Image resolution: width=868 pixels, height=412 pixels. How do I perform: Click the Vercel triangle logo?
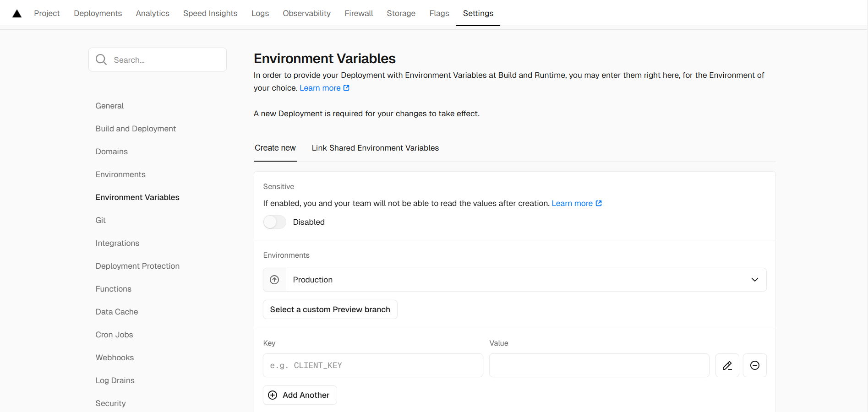point(17,13)
